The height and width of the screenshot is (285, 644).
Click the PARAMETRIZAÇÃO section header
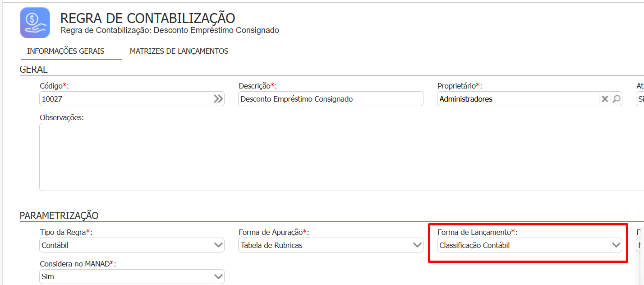click(59, 216)
